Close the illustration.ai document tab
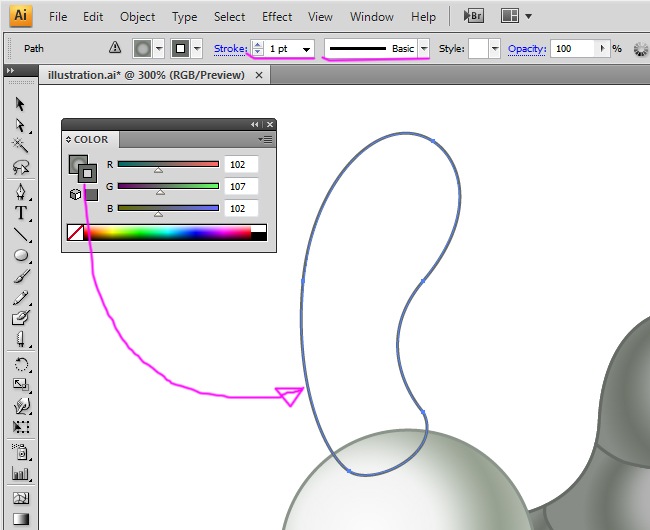The image size is (650, 530). (x=259, y=75)
